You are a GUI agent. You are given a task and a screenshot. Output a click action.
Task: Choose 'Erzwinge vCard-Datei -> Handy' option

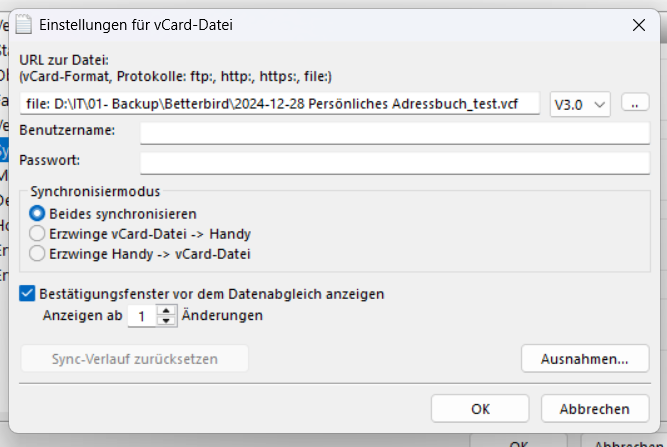[38, 233]
